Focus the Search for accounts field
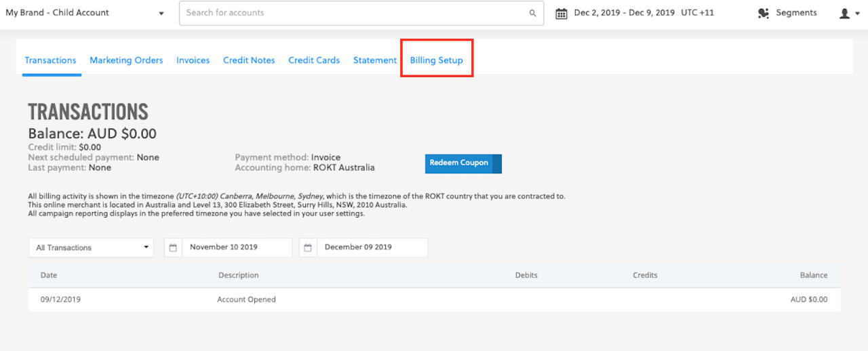The image size is (868, 351). tap(361, 13)
